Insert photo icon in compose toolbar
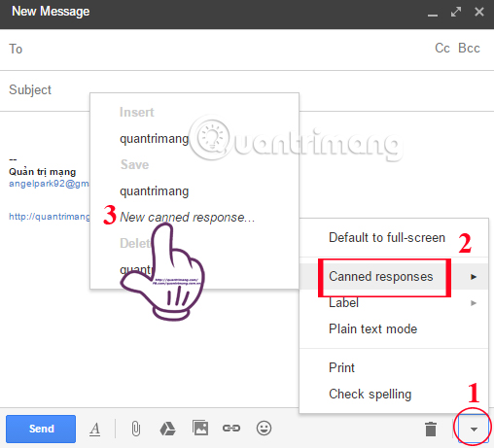 coord(200,428)
